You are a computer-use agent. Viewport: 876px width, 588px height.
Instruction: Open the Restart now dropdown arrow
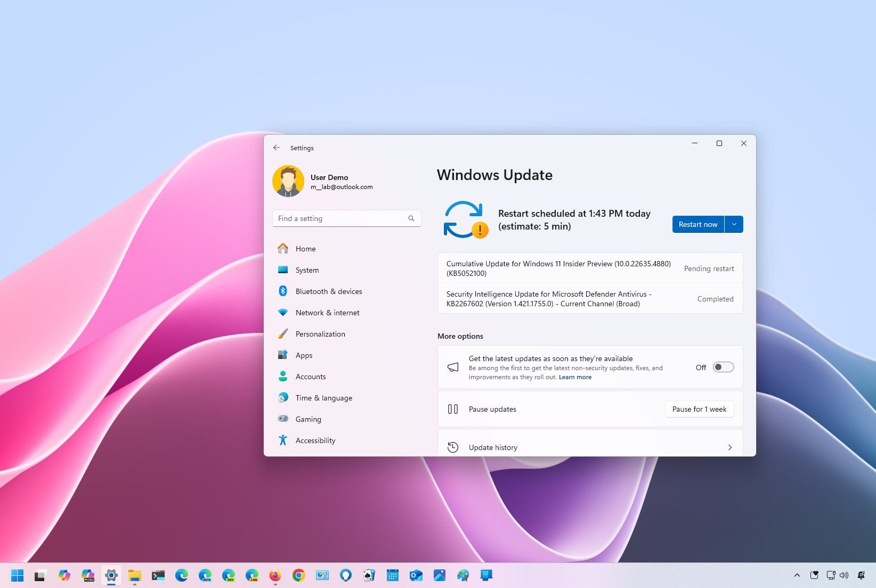click(734, 224)
